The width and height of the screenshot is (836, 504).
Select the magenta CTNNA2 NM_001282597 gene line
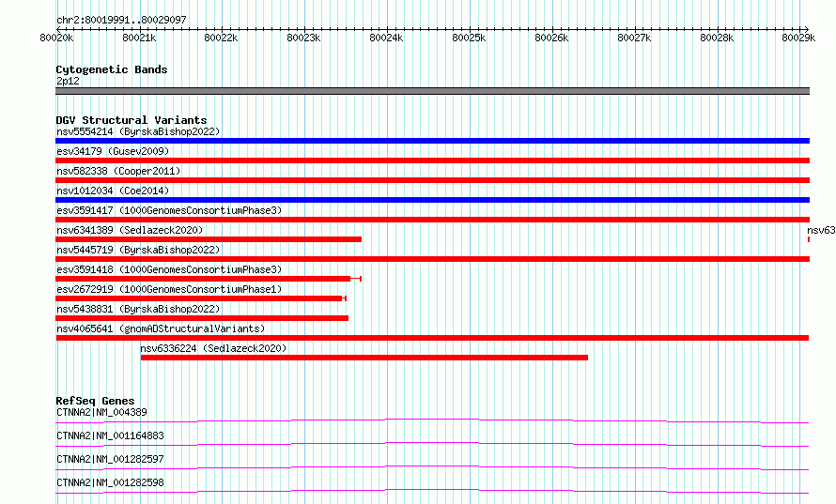[x=432, y=467]
